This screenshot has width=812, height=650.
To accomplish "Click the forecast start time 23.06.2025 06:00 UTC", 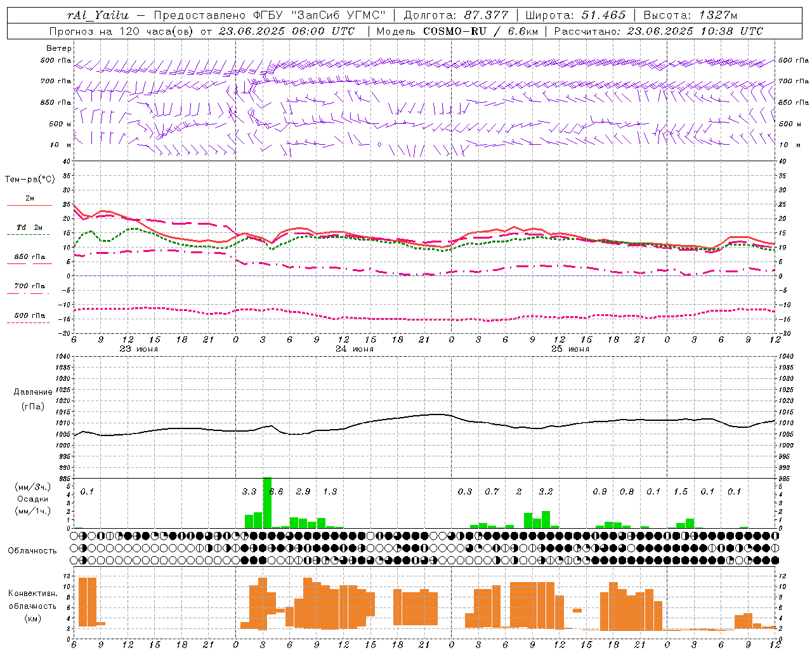I will tap(287, 31).
